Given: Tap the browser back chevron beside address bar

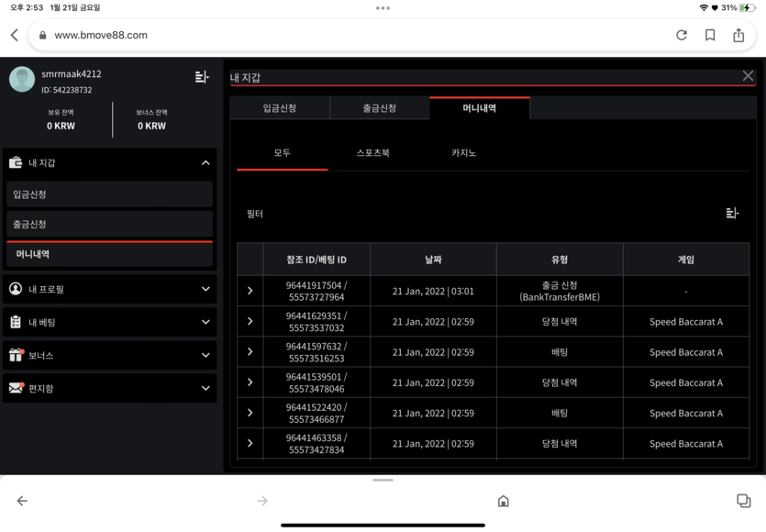Looking at the screenshot, I should pos(15,35).
